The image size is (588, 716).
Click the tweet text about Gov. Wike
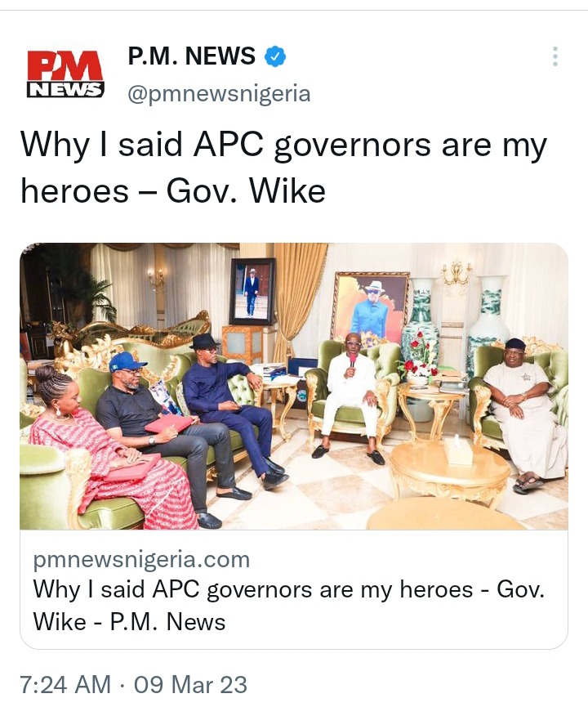pyautogui.click(x=283, y=167)
